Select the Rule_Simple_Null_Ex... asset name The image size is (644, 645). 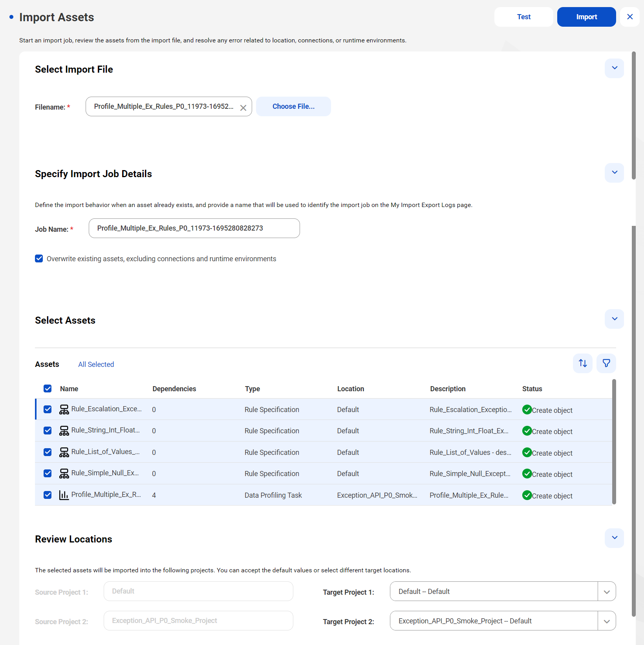(105, 473)
